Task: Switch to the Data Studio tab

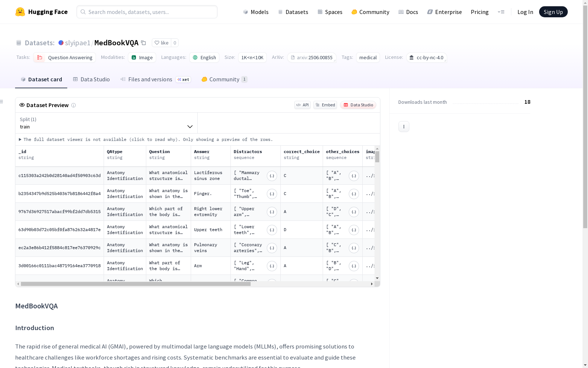Action: pyautogui.click(x=91, y=79)
